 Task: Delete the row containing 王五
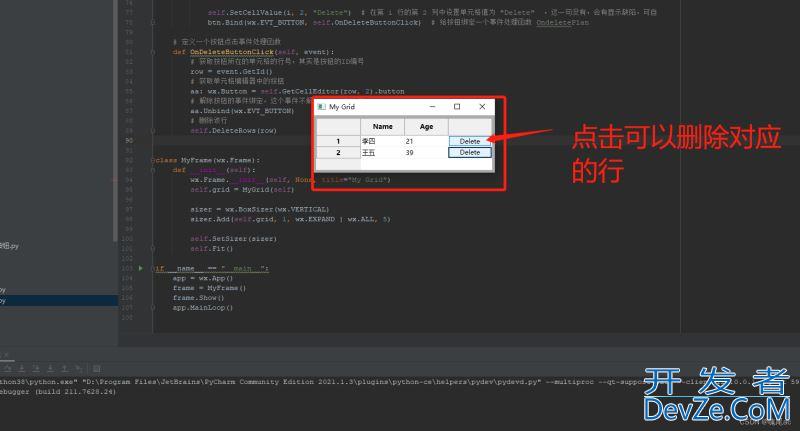pos(469,153)
